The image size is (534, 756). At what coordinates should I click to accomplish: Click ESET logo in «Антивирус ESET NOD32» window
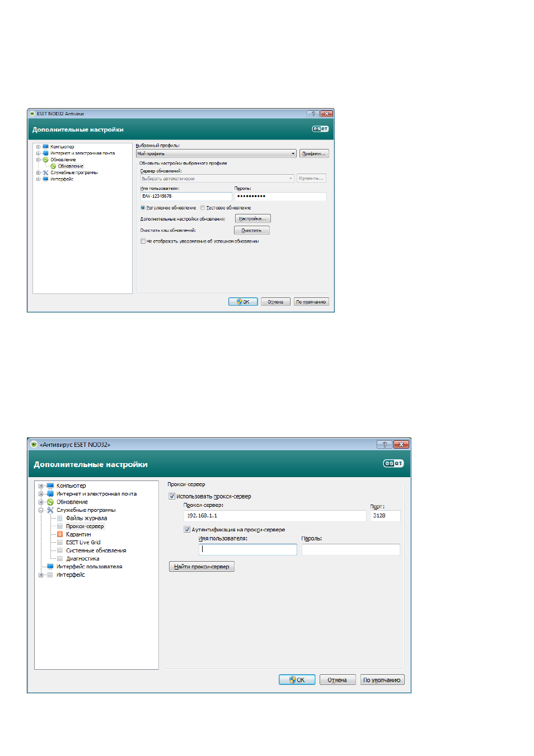tap(394, 463)
